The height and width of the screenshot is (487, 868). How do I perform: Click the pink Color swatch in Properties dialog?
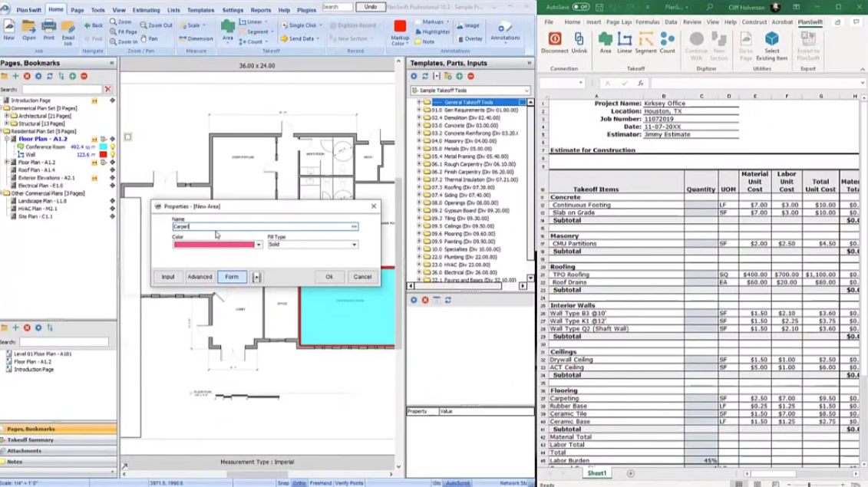coord(214,245)
